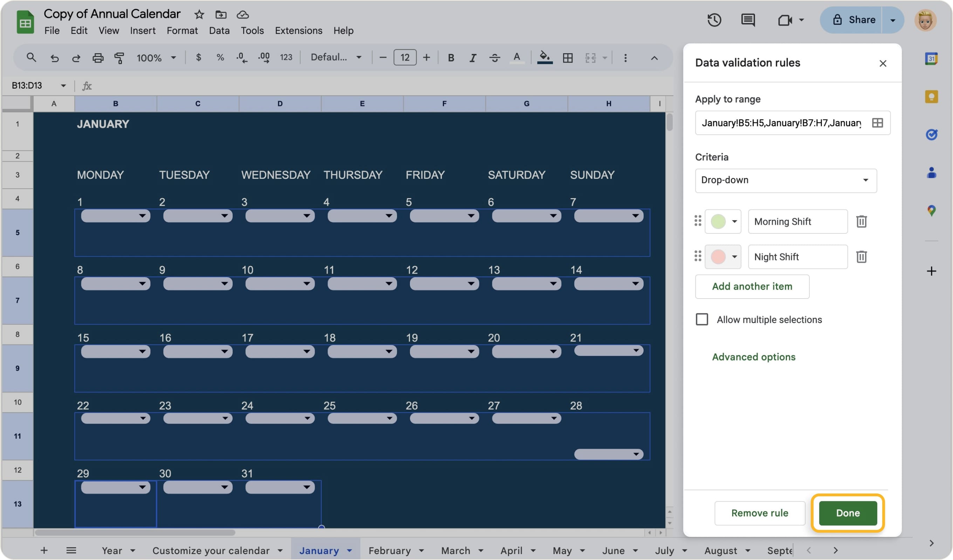Open the merge cells tool
This screenshot has height=560, width=953.
pos(590,58)
